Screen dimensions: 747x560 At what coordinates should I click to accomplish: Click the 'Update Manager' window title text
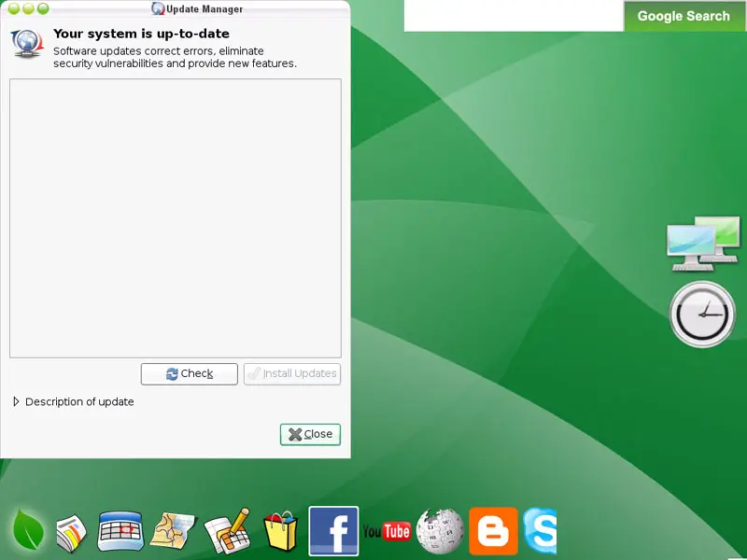[x=204, y=9]
